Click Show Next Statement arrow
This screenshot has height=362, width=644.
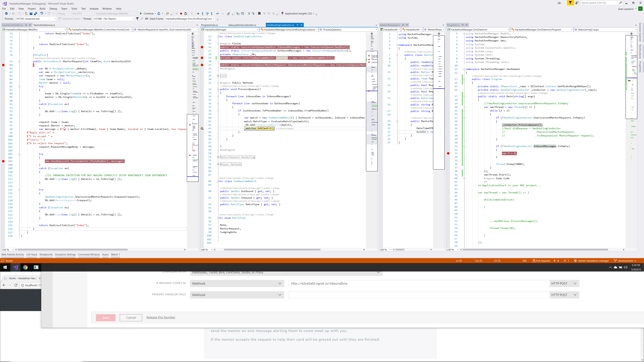pyautogui.click(x=198, y=13)
